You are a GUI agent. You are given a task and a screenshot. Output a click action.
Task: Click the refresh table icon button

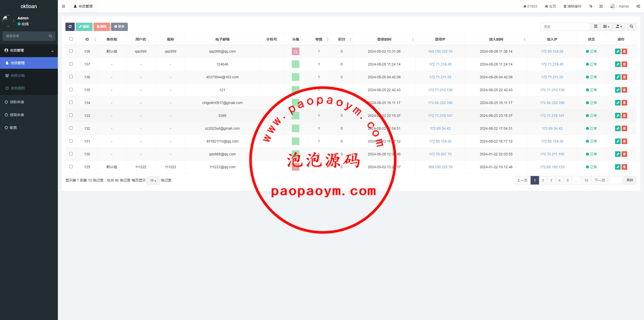(x=70, y=27)
